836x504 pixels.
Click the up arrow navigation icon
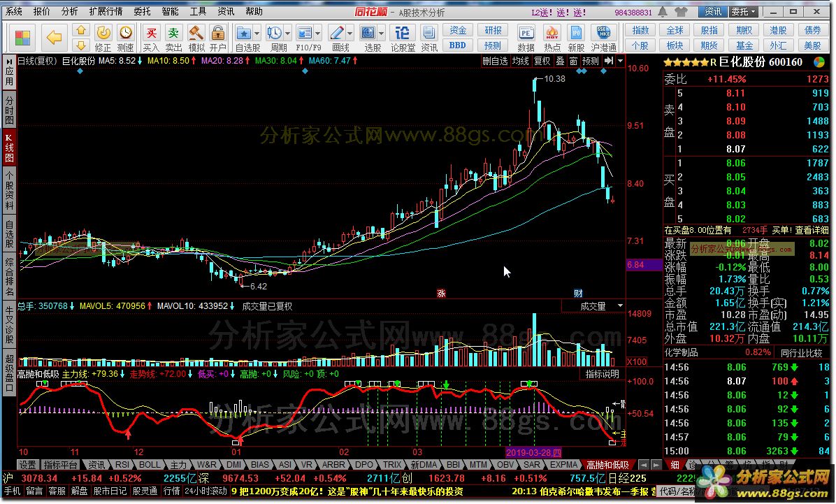[x=81, y=30]
